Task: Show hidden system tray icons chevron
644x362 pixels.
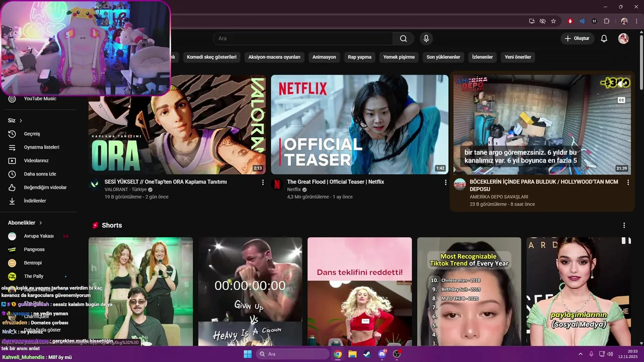Action: [580, 354]
